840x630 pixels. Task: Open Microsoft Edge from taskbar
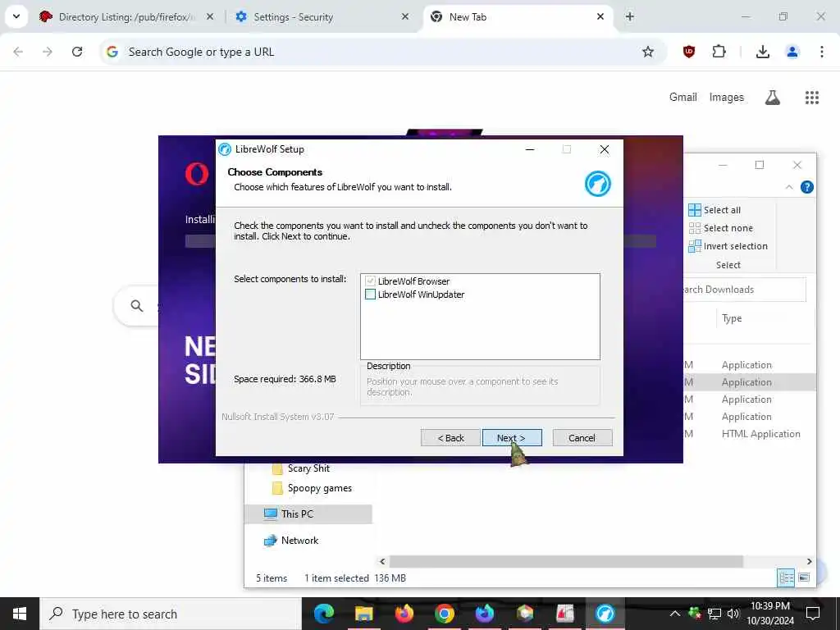323,614
